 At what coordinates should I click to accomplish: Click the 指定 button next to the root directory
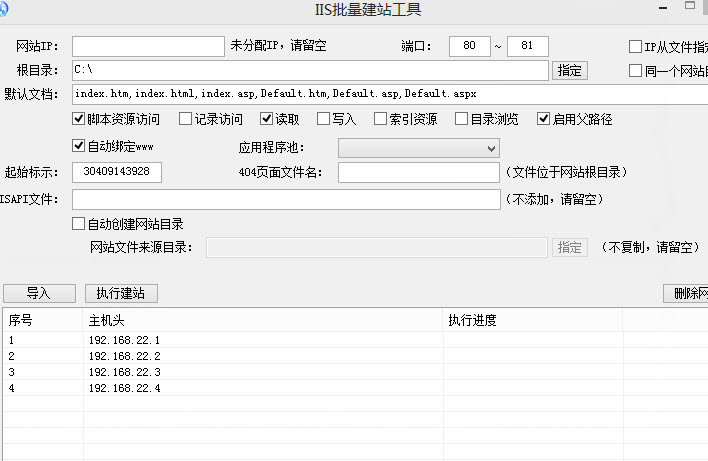coord(569,70)
